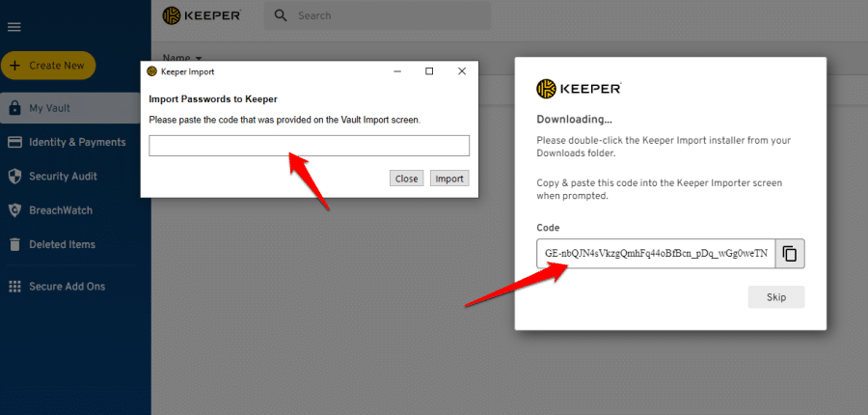The height and width of the screenshot is (415, 868).
Task: Click the grid icon beside Secure Add Ons
Action: pyautogui.click(x=14, y=287)
